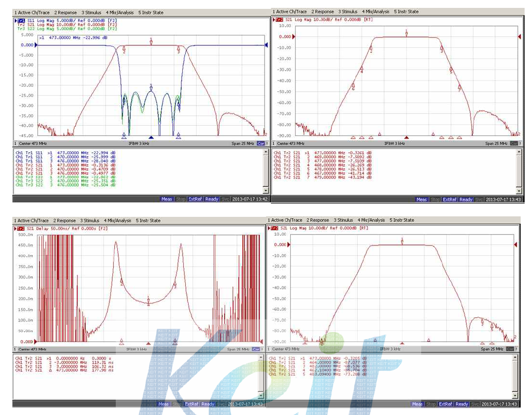Click marker 2 on the left group delay peak

[x=122, y=281]
